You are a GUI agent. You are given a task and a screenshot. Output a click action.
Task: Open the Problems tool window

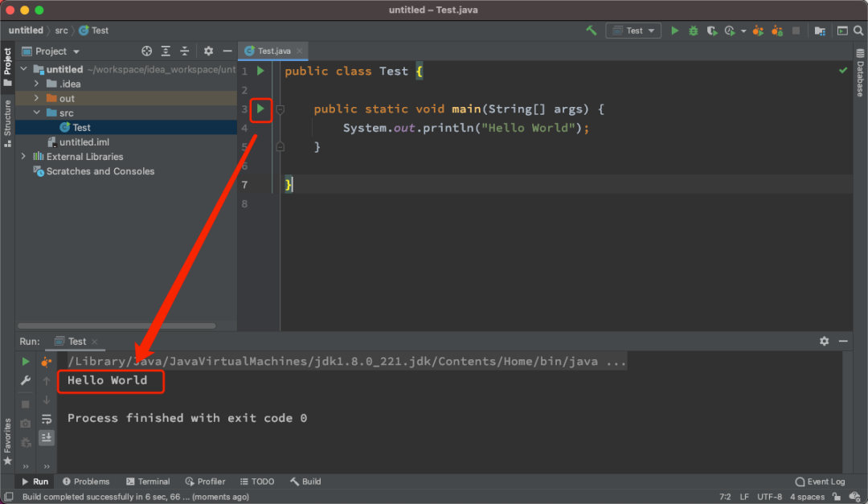click(86, 481)
